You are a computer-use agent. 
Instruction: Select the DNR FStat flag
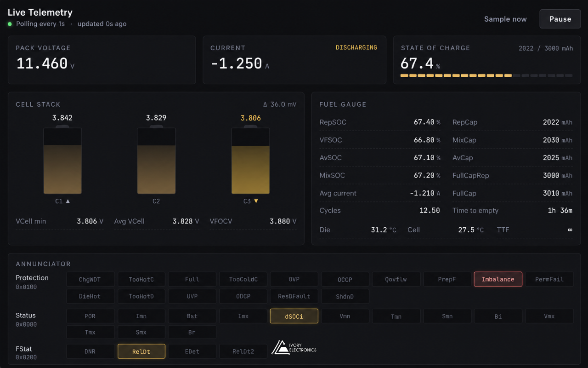pyautogui.click(x=90, y=351)
